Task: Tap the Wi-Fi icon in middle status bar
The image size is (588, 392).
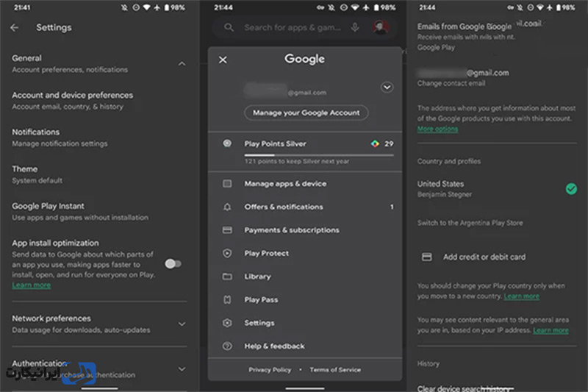Action: tap(355, 7)
